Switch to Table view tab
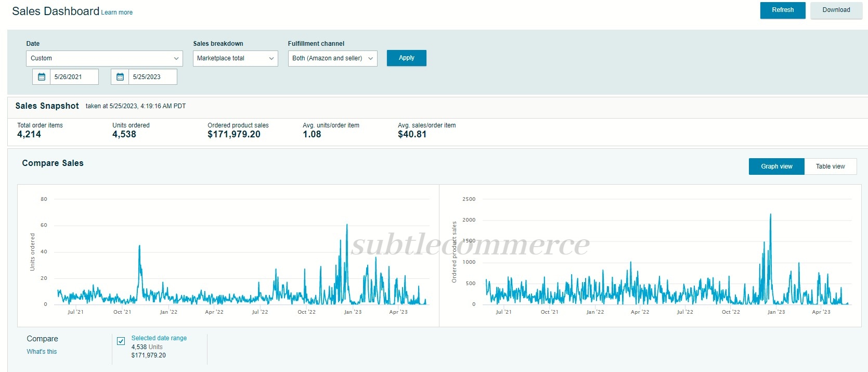The height and width of the screenshot is (372, 868). point(830,166)
